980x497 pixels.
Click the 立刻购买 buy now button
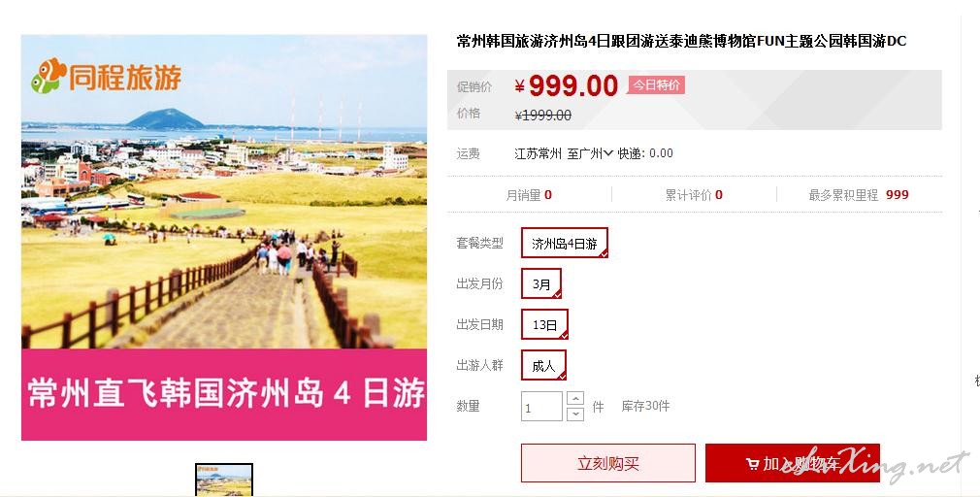pos(608,463)
